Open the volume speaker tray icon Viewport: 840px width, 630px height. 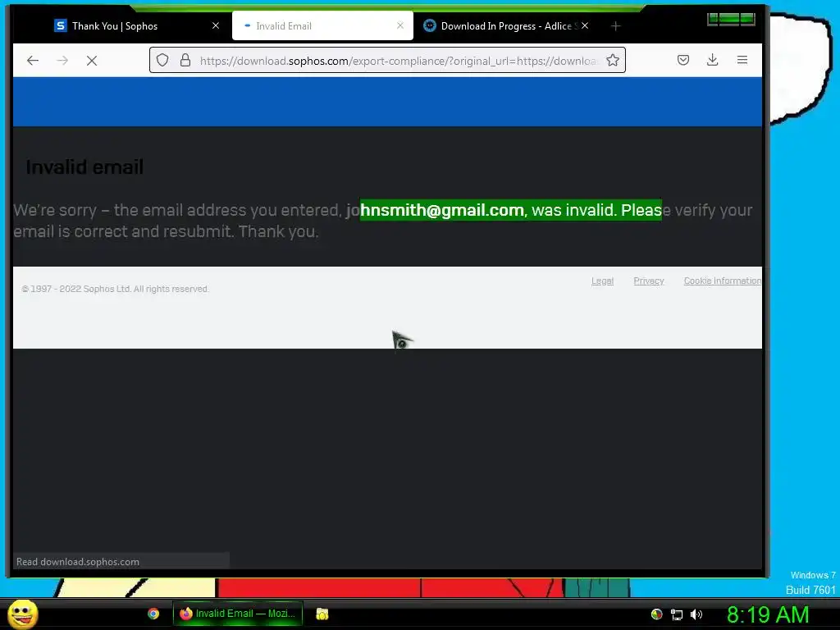(x=696, y=614)
